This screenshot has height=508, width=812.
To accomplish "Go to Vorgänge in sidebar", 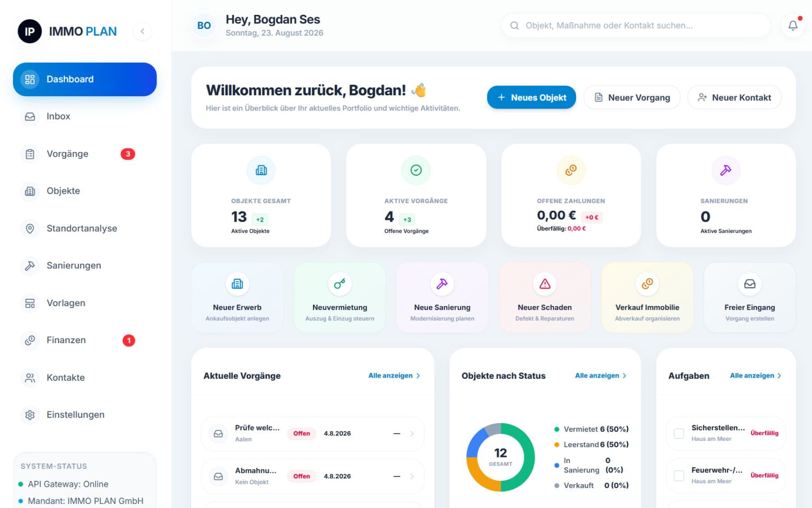I will coord(85,154).
